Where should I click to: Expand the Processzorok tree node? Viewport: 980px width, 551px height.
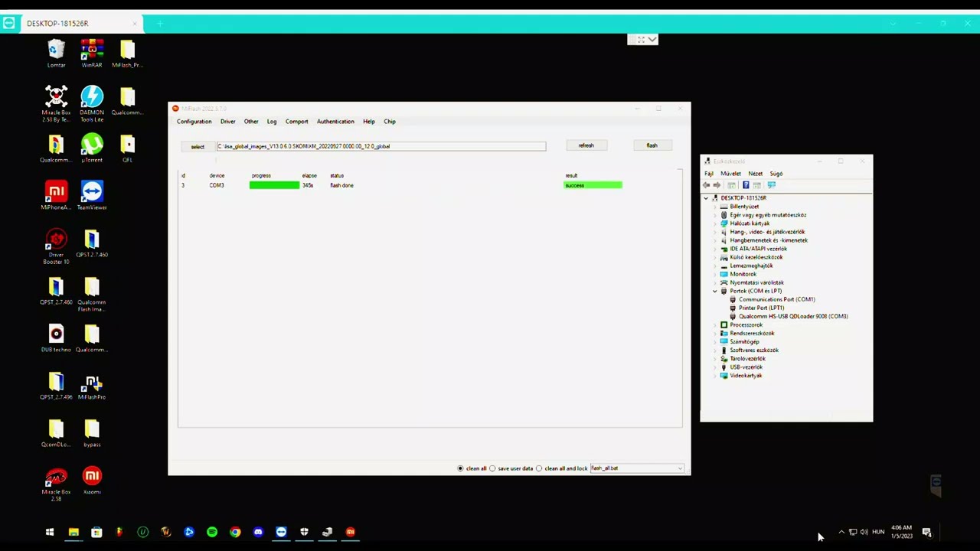[715, 324]
